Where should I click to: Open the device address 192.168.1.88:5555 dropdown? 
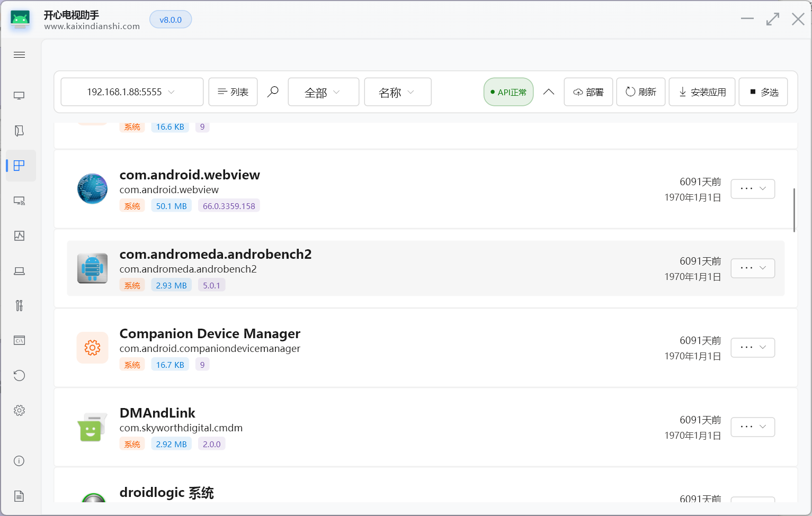(132, 92)
